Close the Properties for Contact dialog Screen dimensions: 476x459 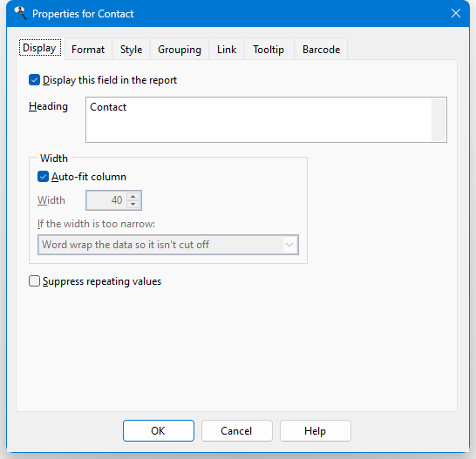pyautogui.click(x=456, y=13)
